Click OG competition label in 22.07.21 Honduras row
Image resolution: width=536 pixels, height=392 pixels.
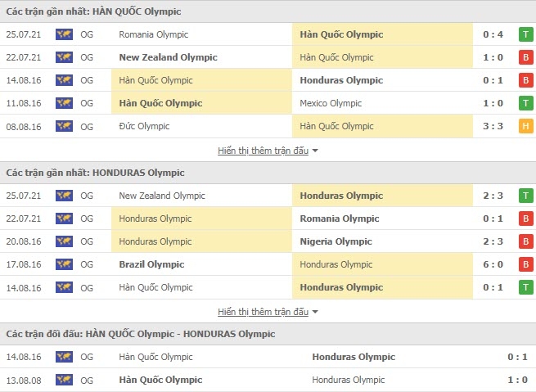tap(87, 219)
